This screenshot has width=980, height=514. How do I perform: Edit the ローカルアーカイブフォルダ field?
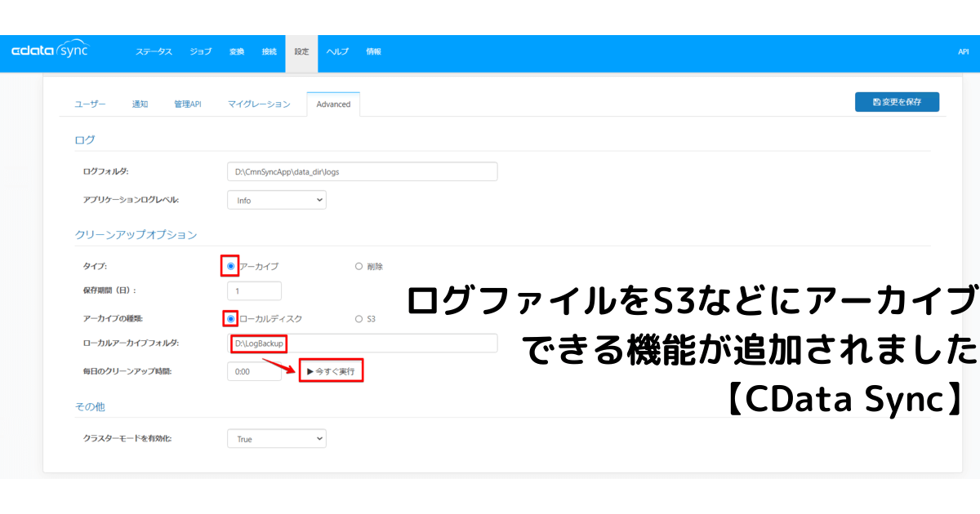pos(362,343)
